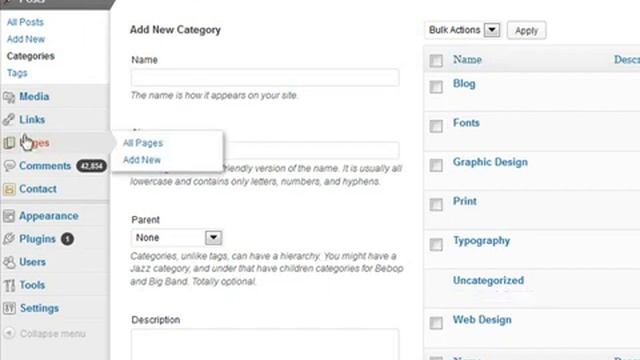Check the Typography category checkbox

pyautogui.click(x=436, y=244)
